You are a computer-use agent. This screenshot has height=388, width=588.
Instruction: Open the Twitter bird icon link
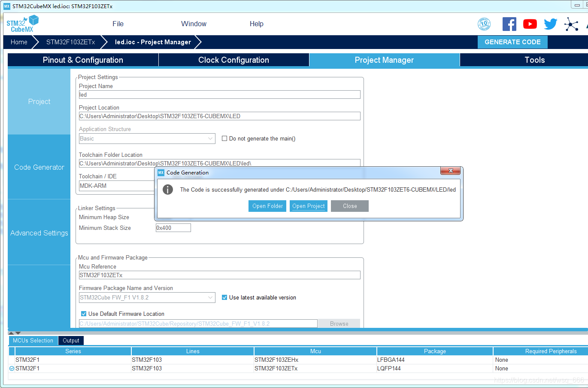(551, 24)
